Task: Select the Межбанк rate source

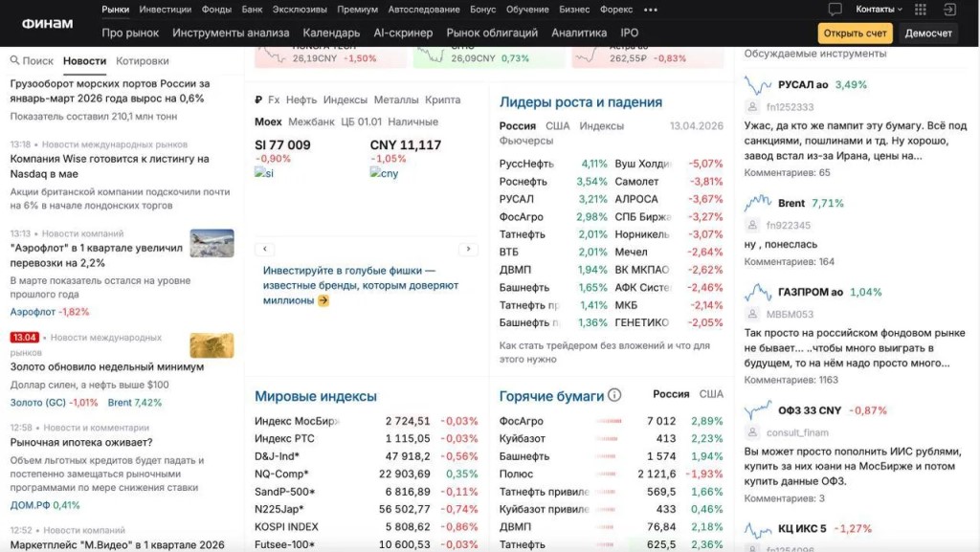Action: pyautogui.click(x=311, y=121)
